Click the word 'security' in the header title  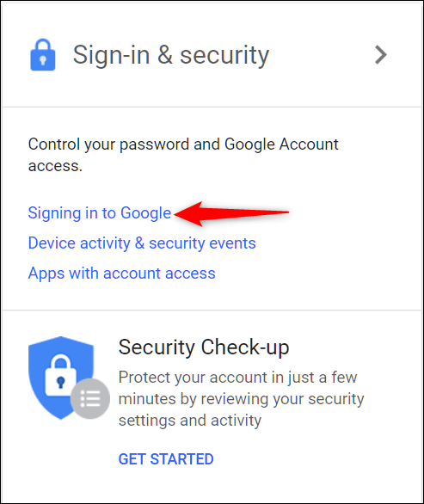[x=224, y=56]
